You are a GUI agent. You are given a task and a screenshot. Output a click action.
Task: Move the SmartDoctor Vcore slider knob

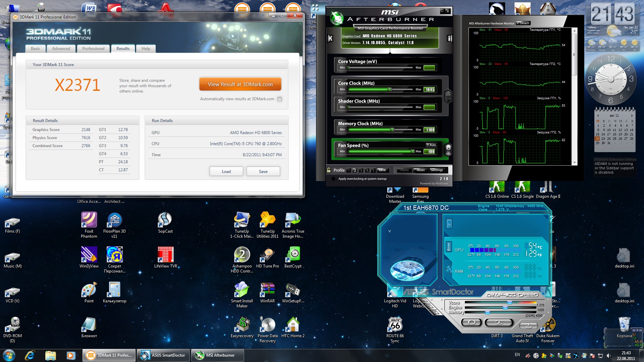(x=510, y=303)
